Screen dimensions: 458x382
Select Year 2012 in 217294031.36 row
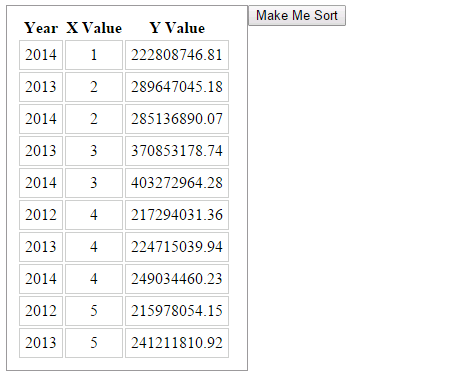[x=41, y=215]
